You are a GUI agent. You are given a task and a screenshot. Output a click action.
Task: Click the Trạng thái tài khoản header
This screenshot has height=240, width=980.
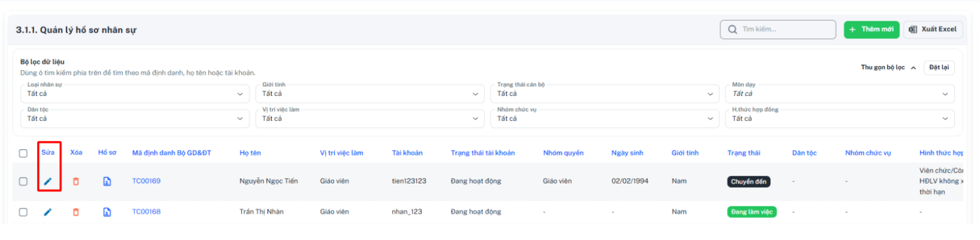coord(483,153)
